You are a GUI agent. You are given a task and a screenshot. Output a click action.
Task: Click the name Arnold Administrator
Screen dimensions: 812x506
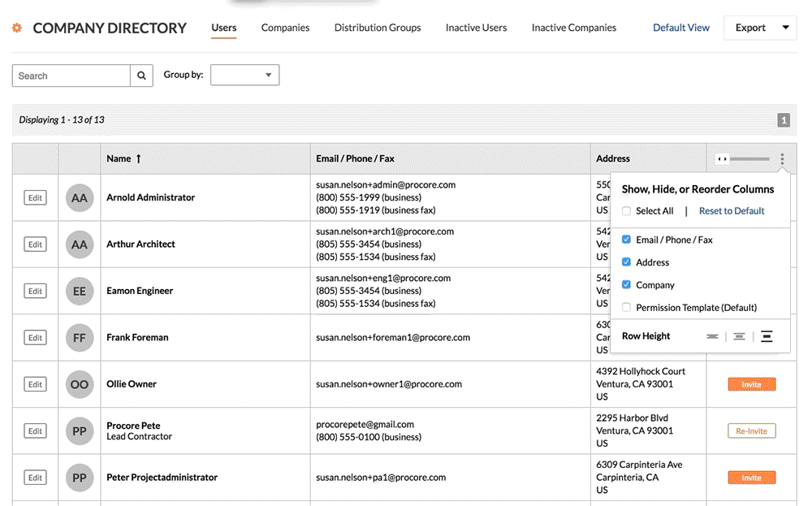click(x=151, y=197)
